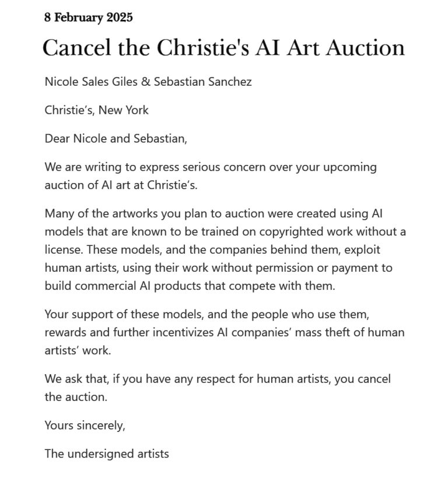Click the date 8 February 2025
Screen dimensions: 448x478
coord(88,17)
